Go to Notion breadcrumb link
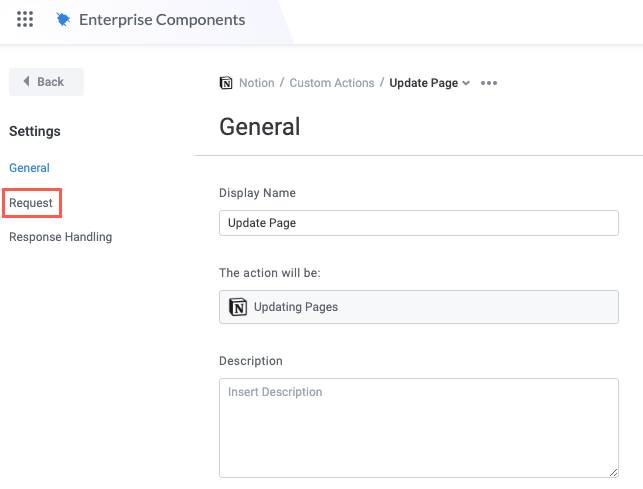 [257, 83]
